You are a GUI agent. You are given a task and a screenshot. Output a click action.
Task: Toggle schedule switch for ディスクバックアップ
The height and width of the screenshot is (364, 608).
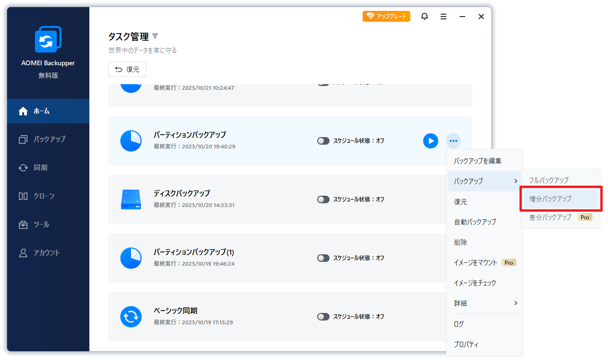323,199
